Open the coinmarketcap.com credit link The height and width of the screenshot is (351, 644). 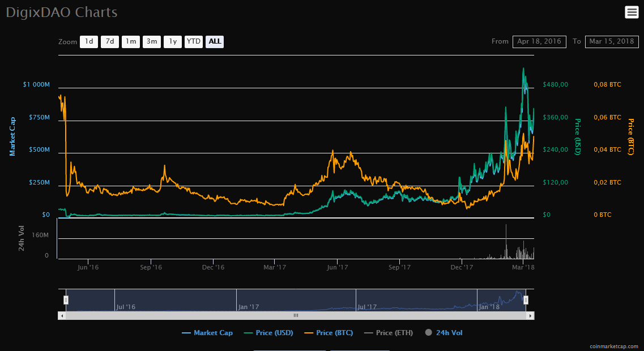click(613, 346)
